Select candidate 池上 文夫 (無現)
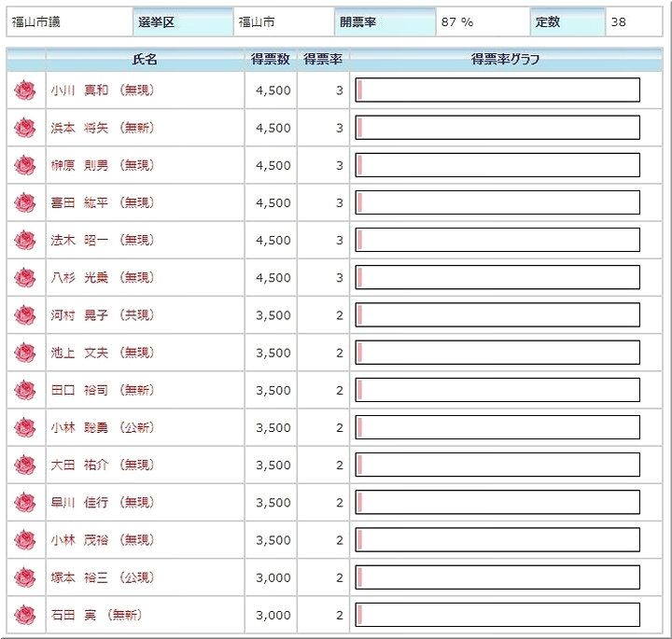 pyautogui.click(x=102, y=353)
